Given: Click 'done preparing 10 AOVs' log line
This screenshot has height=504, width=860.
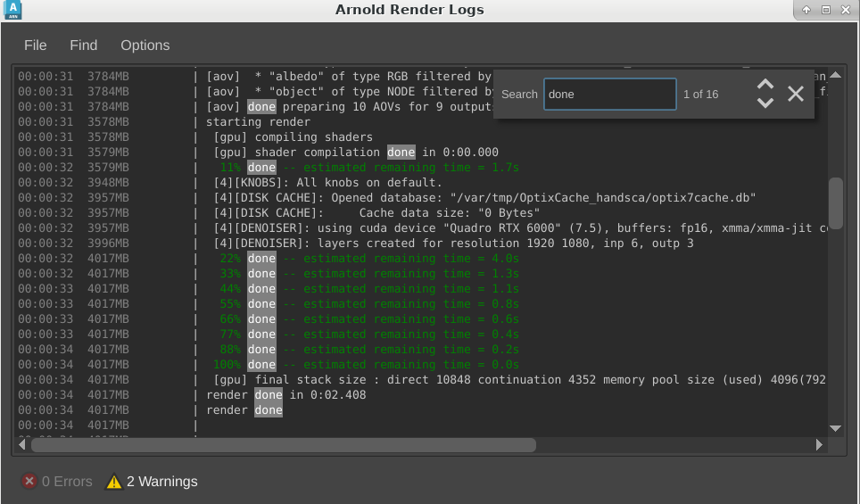Looking at the screenshot, I should 349,106.
